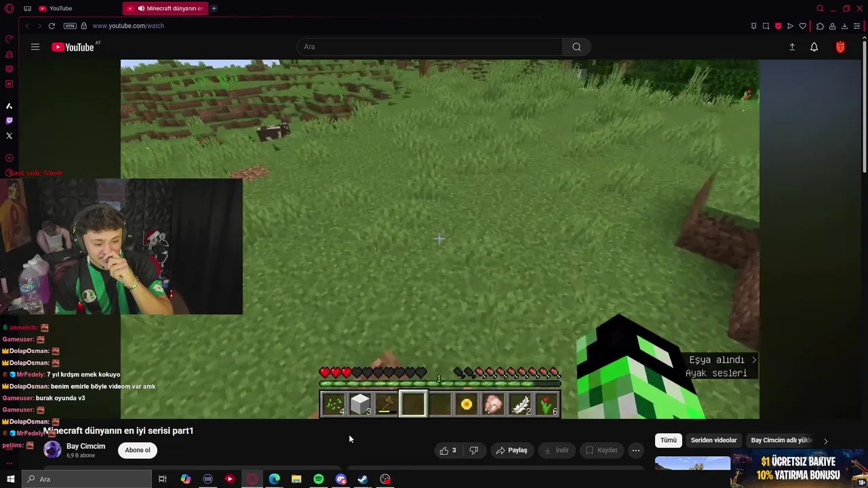Open Steam from the taskbar
Image resolution: width=868 pixels, height=488 pixels.
[363, 479]
